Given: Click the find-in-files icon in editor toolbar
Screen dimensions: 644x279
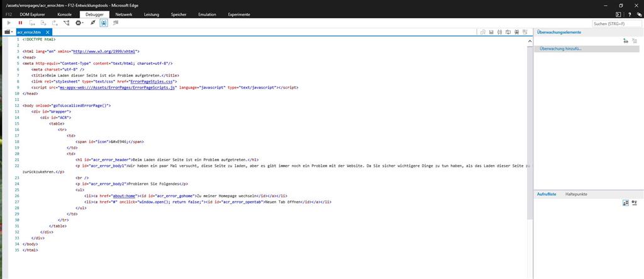Looking at the screenshot, I should coord(483,32).
